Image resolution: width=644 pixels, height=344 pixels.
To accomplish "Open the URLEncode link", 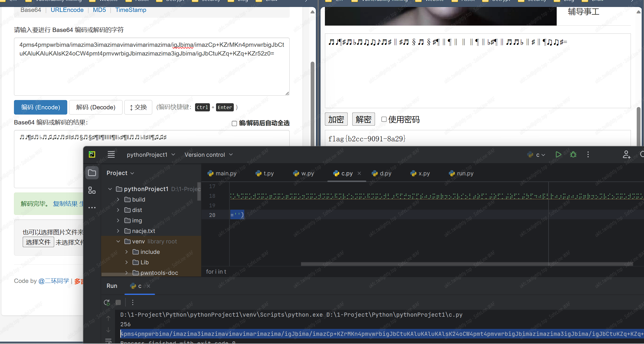I will click(67, 10).
